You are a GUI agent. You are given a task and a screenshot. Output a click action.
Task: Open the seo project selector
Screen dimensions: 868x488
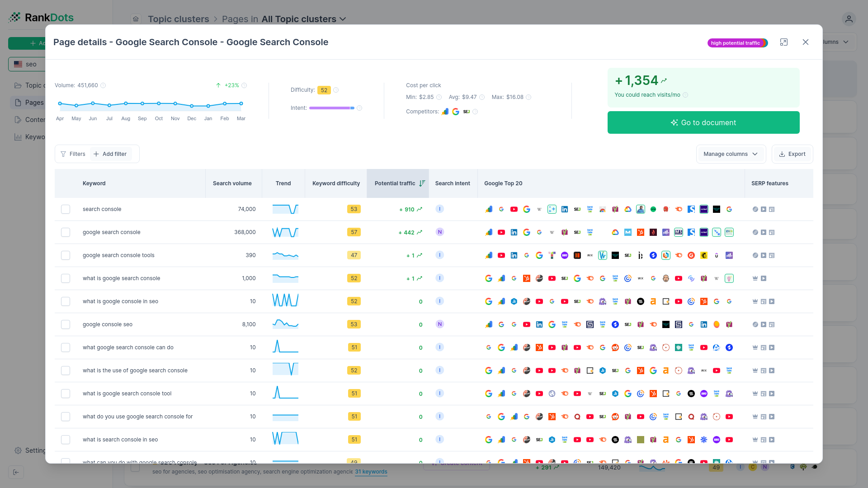[27, 64]
